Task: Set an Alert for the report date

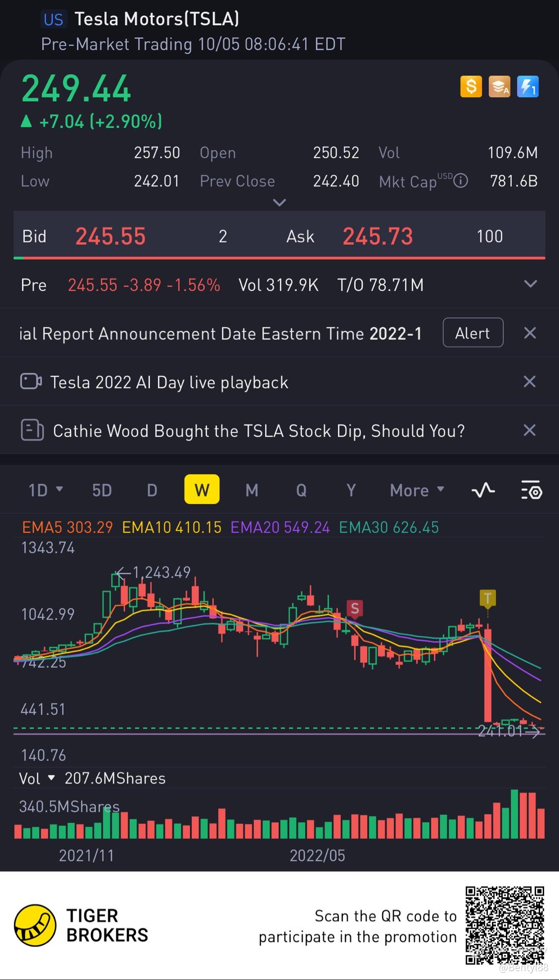Action: point(473,333)
